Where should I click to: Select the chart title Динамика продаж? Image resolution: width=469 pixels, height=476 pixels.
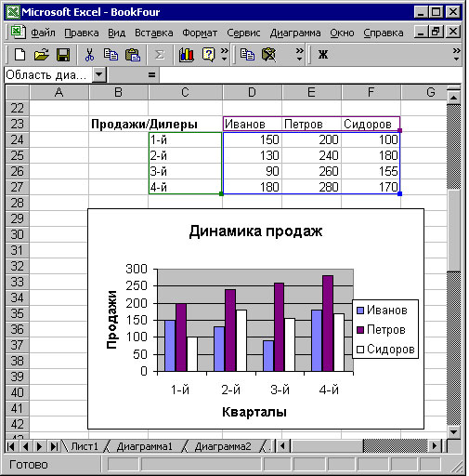point(255,231)
